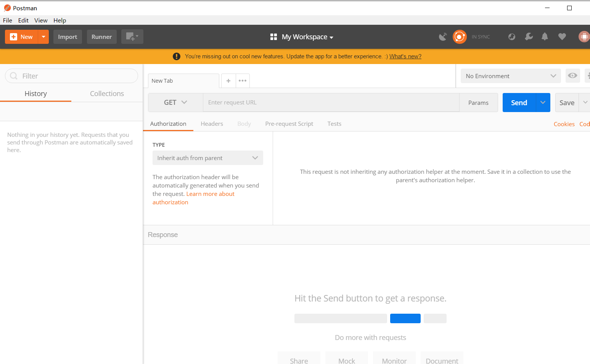The image size is (590, 364).
Task: Open the tab options ellipsis menu
Action: [x=243, y=81]
